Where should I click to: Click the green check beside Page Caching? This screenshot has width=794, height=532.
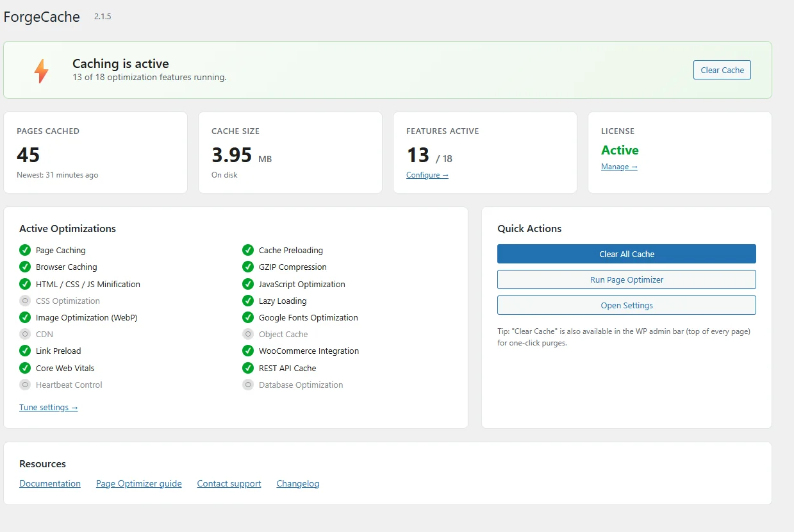point(25,250)
